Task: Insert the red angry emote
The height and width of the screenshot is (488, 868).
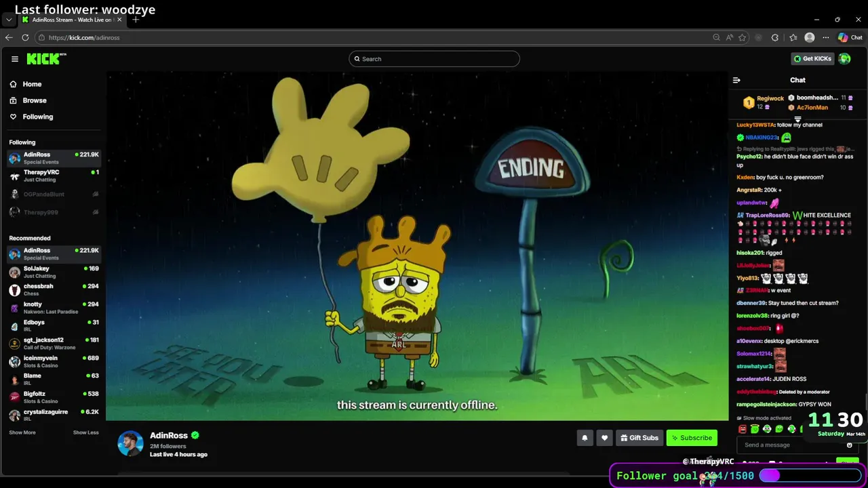Action: 742,429
